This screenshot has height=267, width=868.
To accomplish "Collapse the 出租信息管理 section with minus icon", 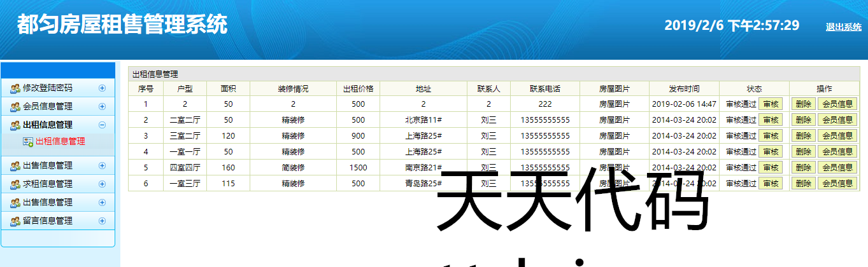I will coord(102,125).
